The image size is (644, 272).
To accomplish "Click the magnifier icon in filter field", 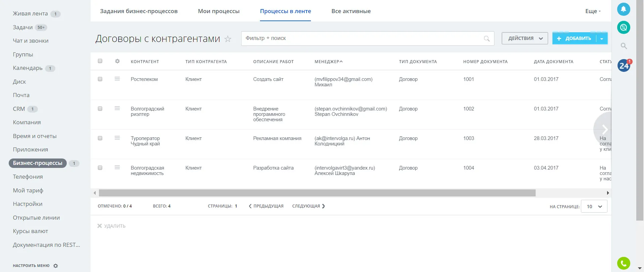I will [487, 39].
